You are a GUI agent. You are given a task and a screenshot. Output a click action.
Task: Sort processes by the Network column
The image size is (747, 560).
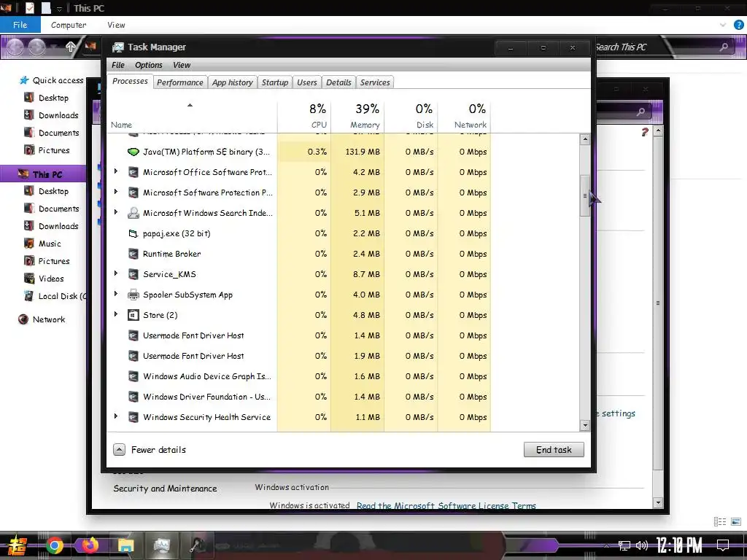[x=465, y=116]
